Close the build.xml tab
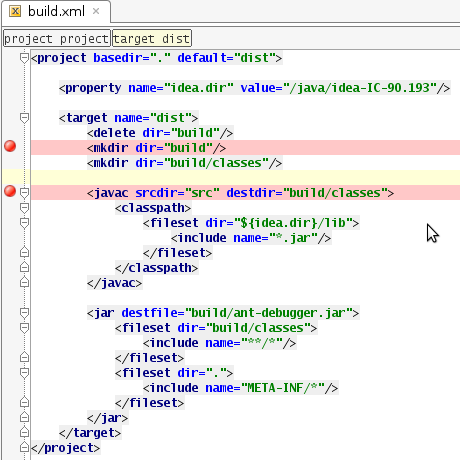The height and width of the screenshot is (460, 460). (96, 11)
